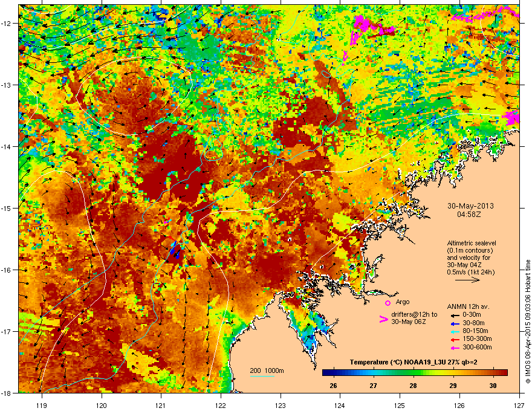Click the magenta drifters chevron legend symbol
This screenshot has width=532, height=411.
coord(383,319)
